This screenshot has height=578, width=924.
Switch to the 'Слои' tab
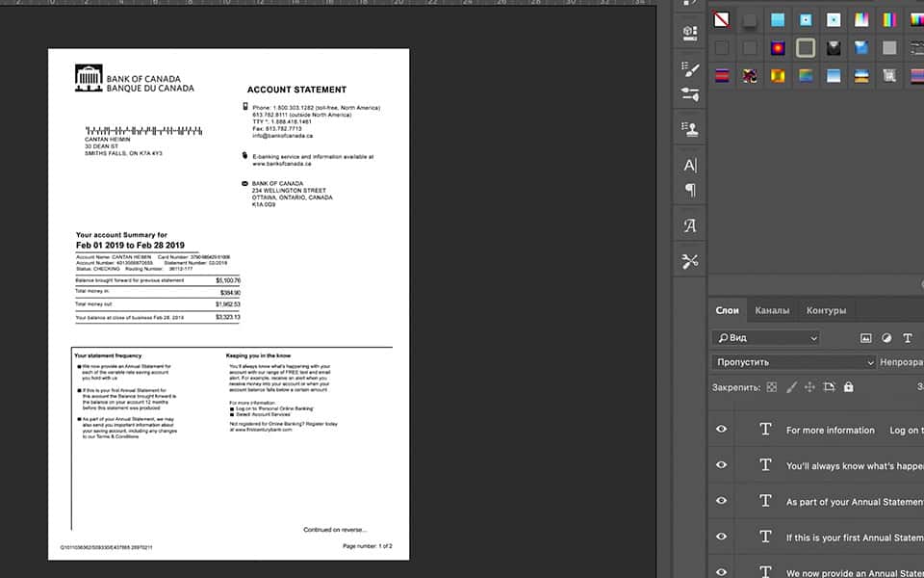click(x=728, y=310)
